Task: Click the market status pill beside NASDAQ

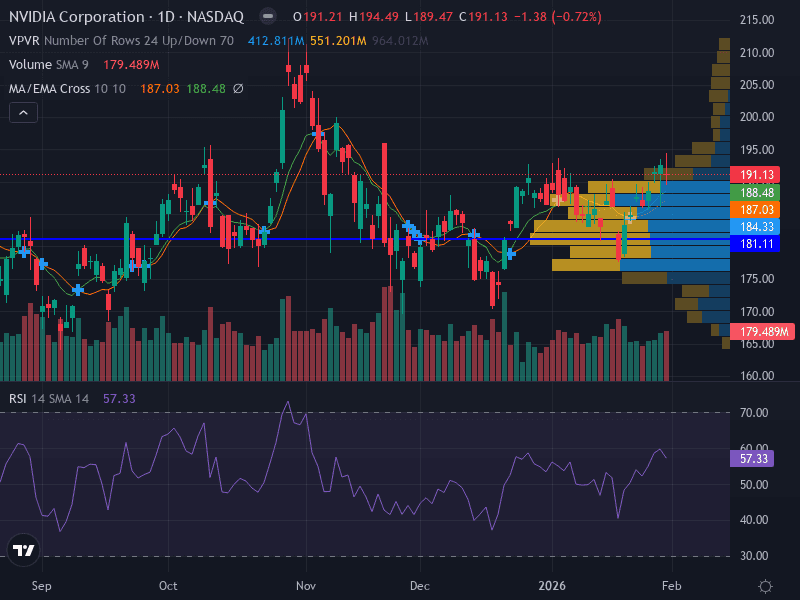Action: pyautogui.click(x=268, y=17)
